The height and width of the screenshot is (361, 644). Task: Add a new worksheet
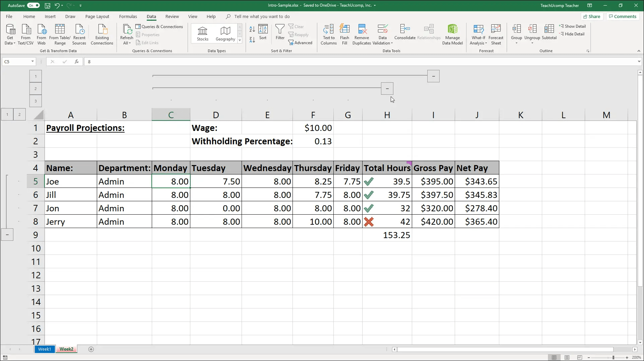tap(90, 349)
